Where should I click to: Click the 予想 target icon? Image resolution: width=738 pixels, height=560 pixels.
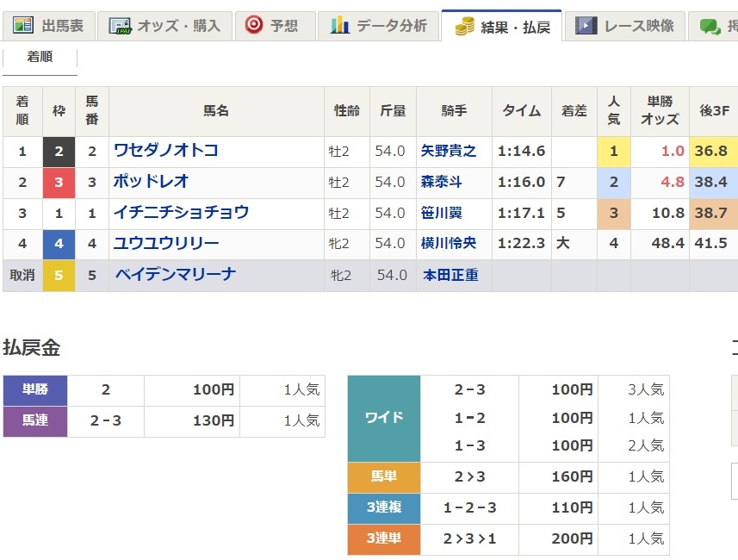pyautogui.click(x=254, y=24)
